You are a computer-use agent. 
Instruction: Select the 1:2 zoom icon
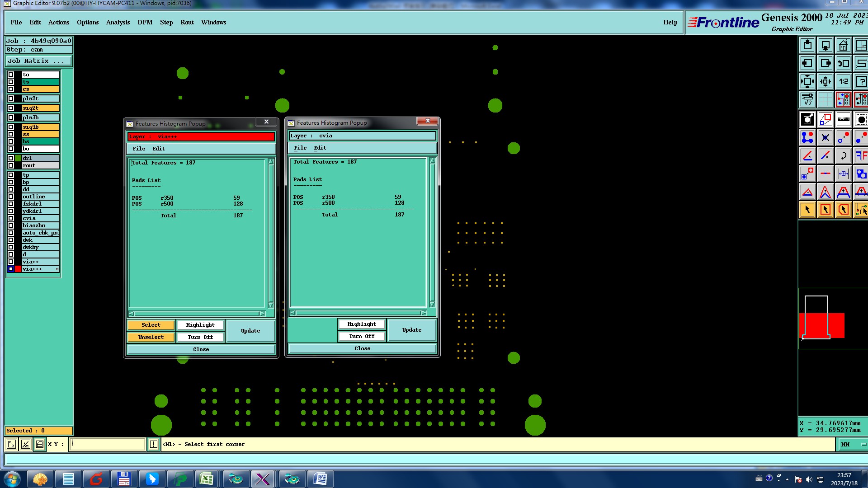tap(843, 82)
